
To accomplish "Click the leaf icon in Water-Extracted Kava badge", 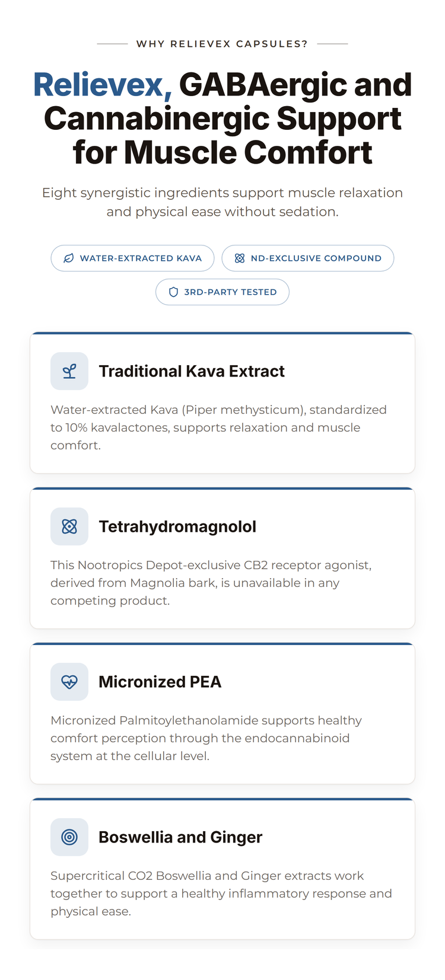I will click(x=69, y=258).
